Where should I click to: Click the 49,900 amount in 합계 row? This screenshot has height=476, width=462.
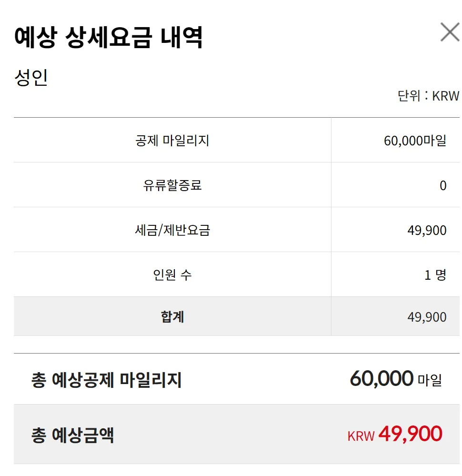pyautogui.click(x=427, y=317)
